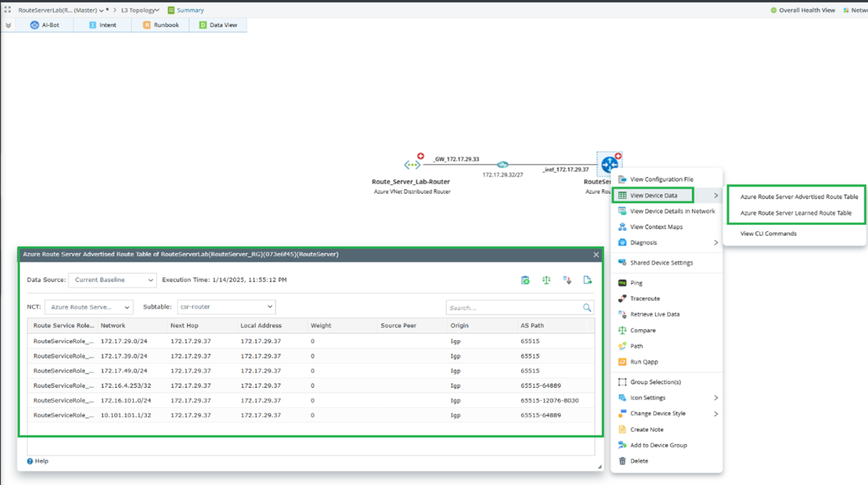Screen dimensions: 868x485
Task: Open the Data Source dropdown
Action: click(x=112, y=280)
